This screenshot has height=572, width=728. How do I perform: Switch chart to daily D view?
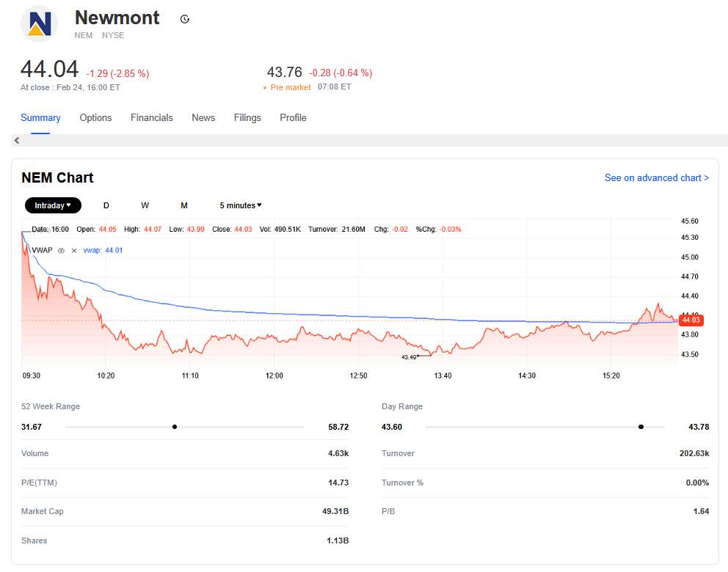[x=106, y=205]
